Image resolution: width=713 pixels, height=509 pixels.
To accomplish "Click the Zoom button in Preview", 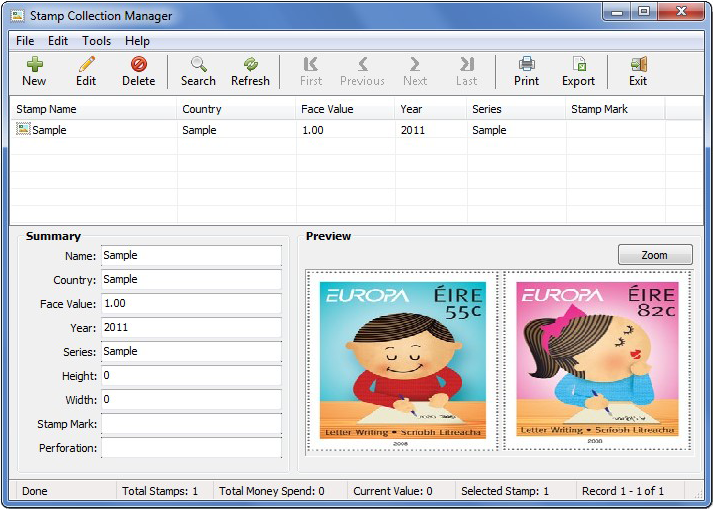I will click(x=655, y=255).
